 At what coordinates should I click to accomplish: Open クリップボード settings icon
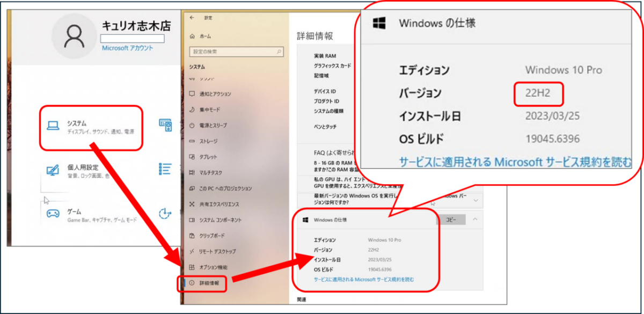click(x=191, y=235)
